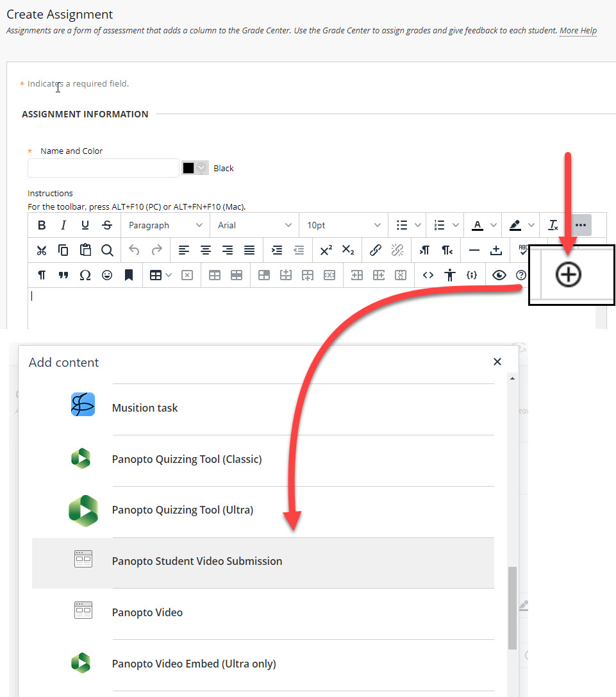Decrease paragraph indent

(x=299, y=250)
